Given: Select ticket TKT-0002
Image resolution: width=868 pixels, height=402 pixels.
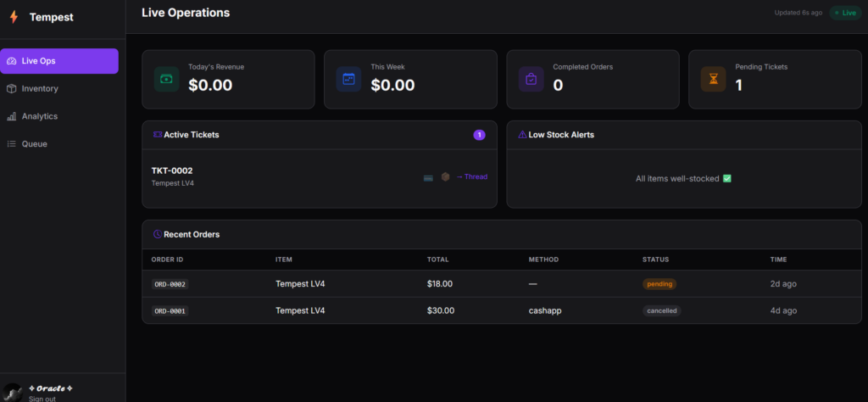Looking at the screenshot, I should point(320,176).
